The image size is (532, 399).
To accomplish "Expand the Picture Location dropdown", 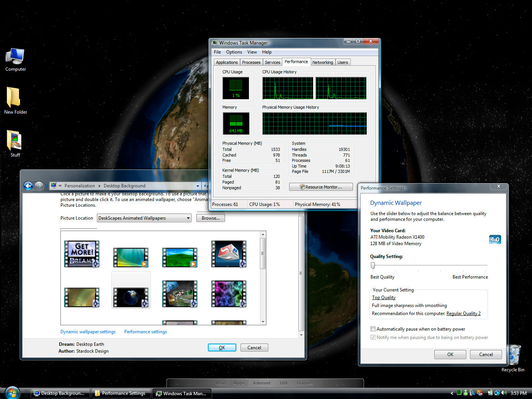I will [x=188, y=218].
